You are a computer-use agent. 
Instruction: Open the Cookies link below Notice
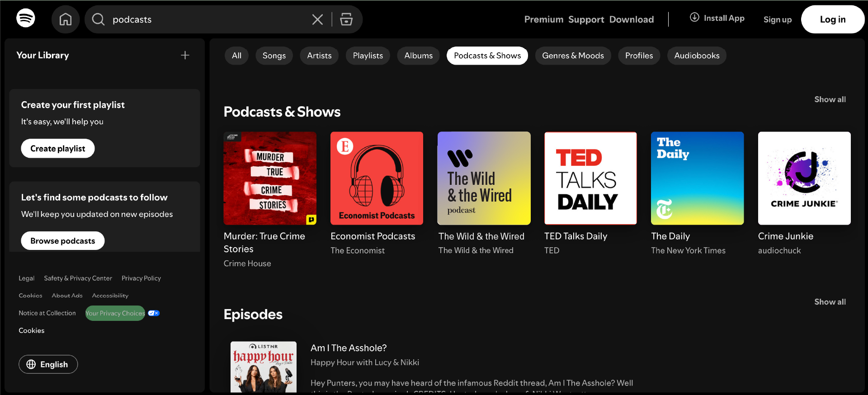[x=32, y=330]
